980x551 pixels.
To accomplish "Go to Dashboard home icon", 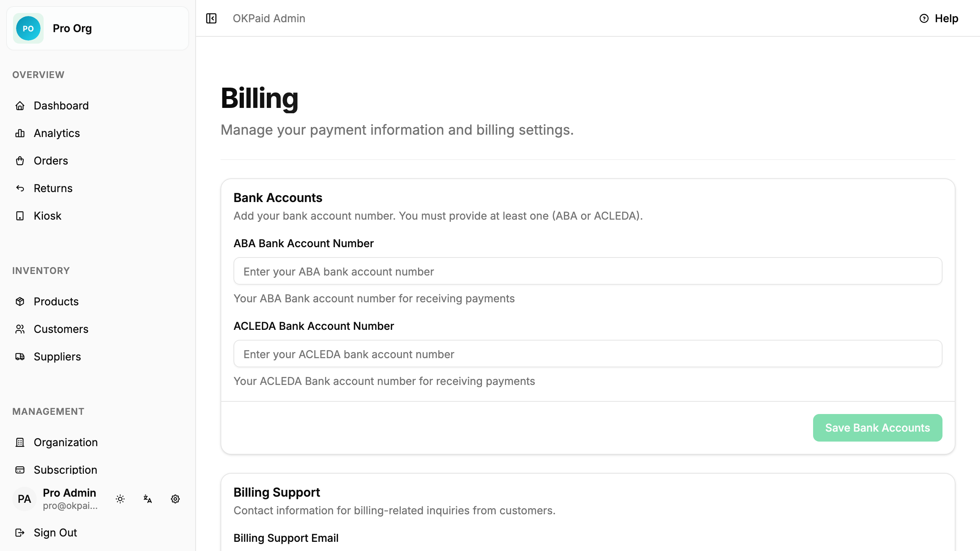I will [20, 106].
